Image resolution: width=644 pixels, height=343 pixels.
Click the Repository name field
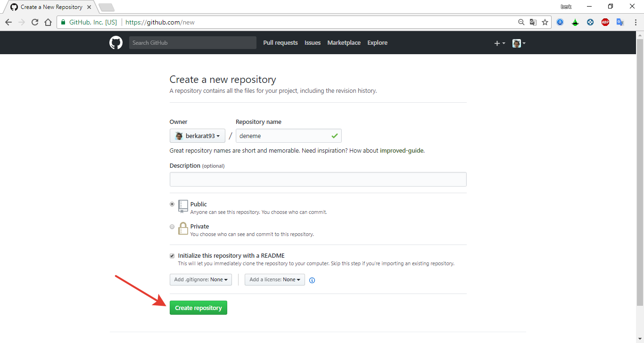tap(289, 136)
